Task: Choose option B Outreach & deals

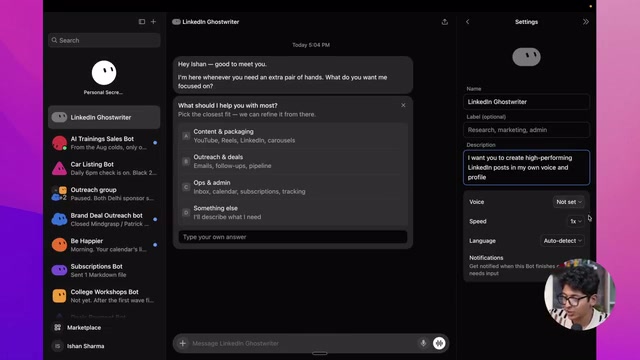Action: click(x=293, y=161)
